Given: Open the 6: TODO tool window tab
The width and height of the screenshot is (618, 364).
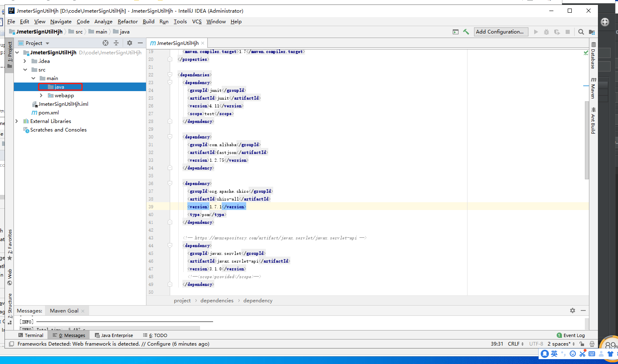Looking at the screenshot, I should [155, 335].
